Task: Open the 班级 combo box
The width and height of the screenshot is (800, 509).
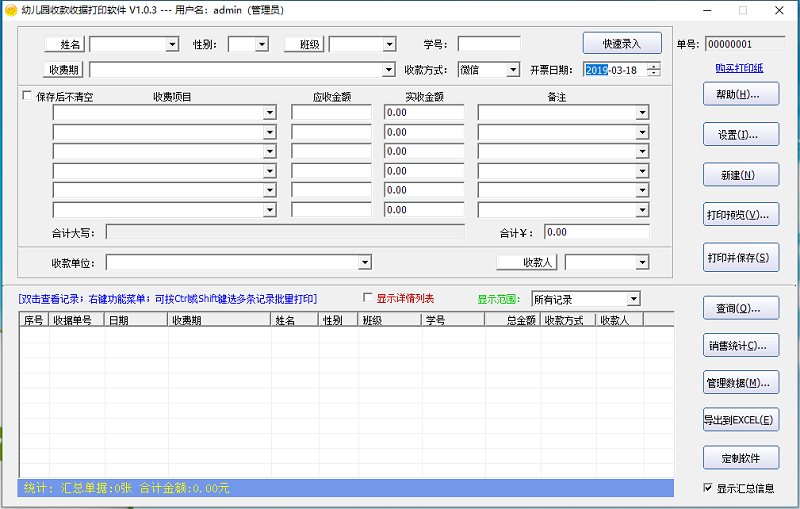Action: coord(390,44)
